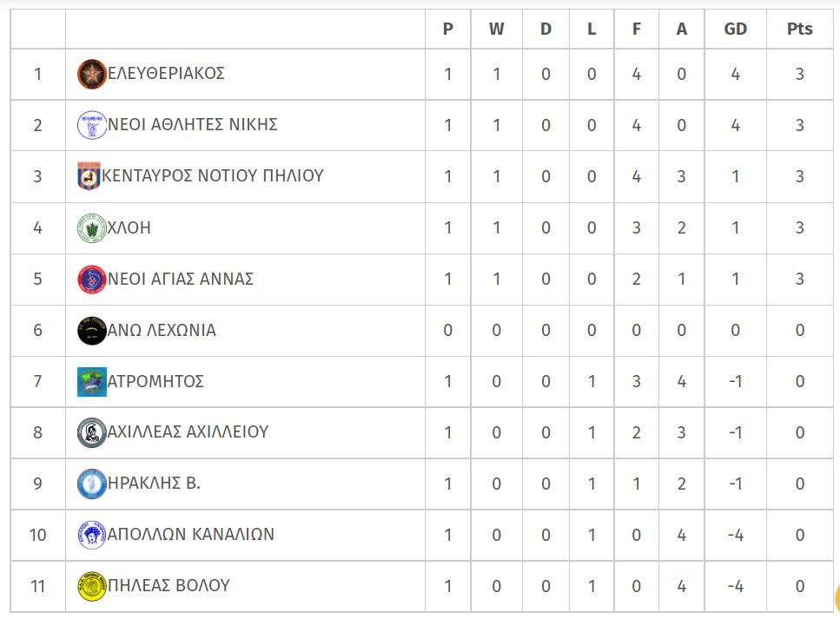Click the ΑΠΟΛΛΩΝ ΚΑΝΑΛΙΩΝ crest
This screenshot has width=840, height=619.
[x=91, y=535]
